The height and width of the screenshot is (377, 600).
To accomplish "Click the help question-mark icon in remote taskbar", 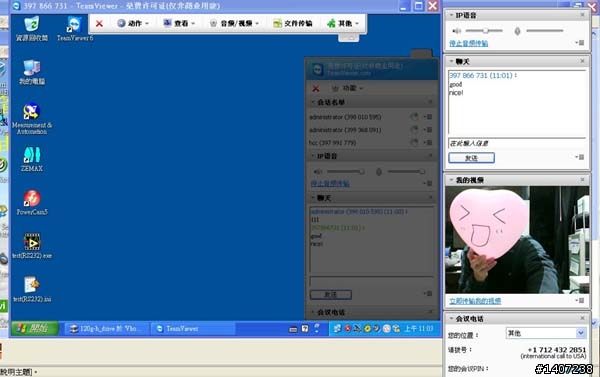I will pyautogui.click(x=305, y=328).
